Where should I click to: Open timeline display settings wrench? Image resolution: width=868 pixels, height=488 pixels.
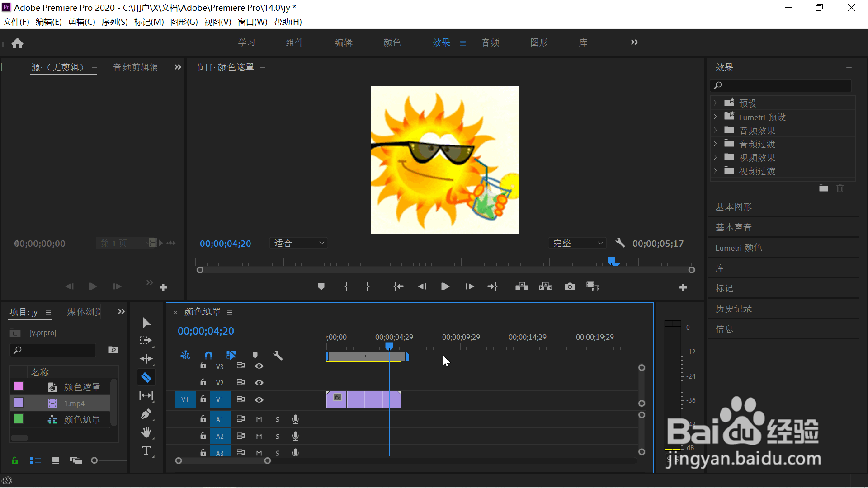click(278, 356)
